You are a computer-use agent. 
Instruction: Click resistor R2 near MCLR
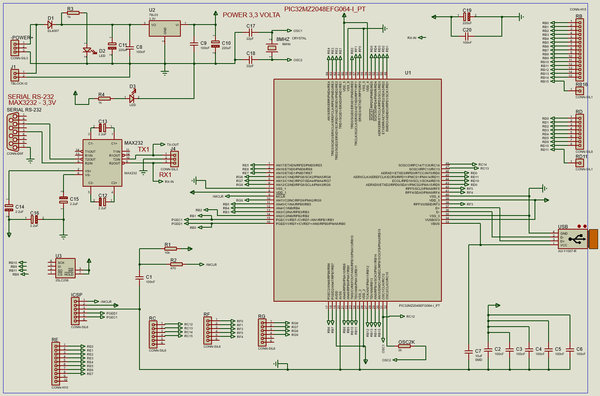tap(176, 264)
